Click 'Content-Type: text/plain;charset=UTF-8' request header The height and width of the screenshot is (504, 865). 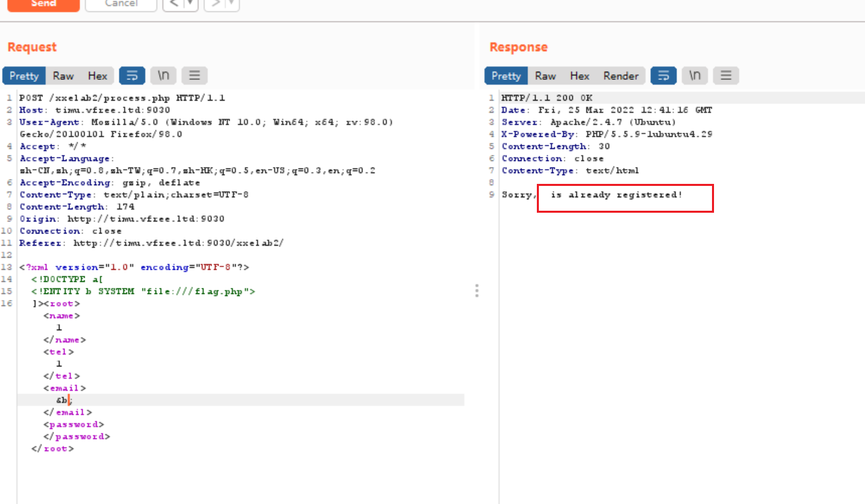point(134,195)
